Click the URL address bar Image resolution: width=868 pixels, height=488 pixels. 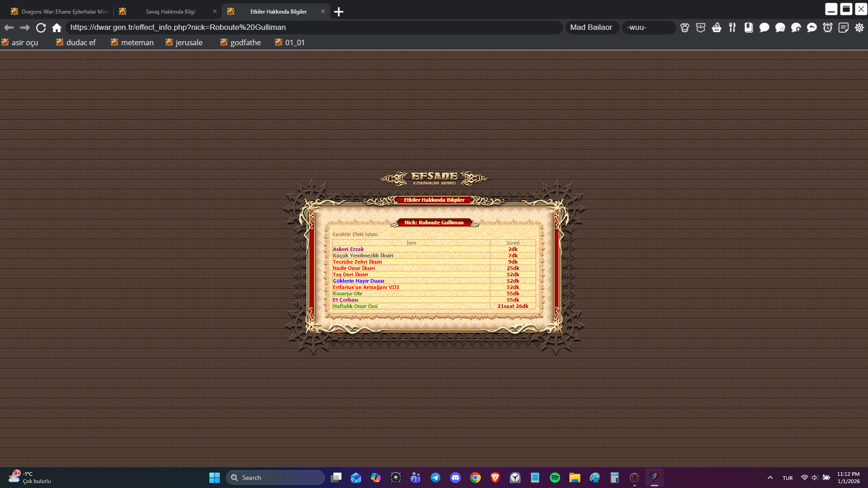click(314, 28)
